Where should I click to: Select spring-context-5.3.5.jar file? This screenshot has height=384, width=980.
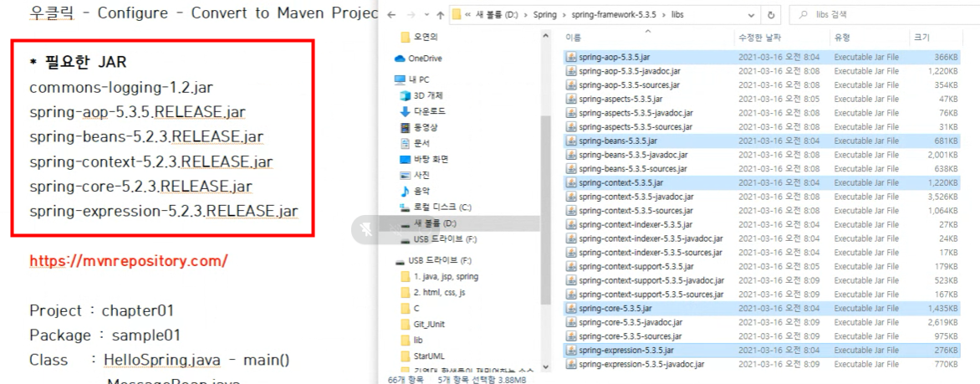click(x=621, y=182)
